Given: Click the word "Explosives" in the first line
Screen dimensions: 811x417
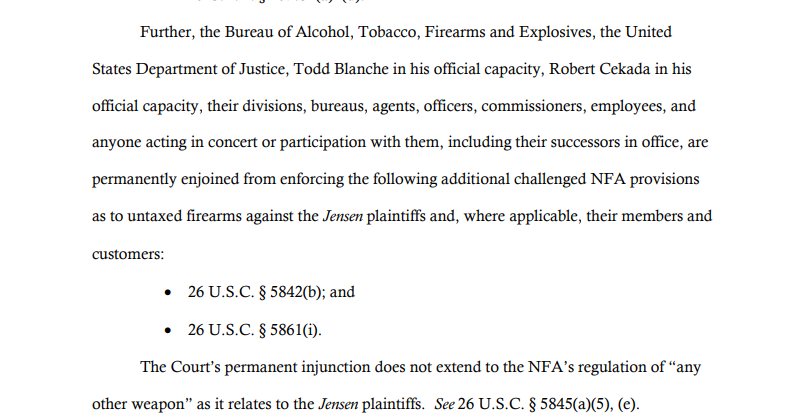Looking at the screenshot, I should coord(557,33).
